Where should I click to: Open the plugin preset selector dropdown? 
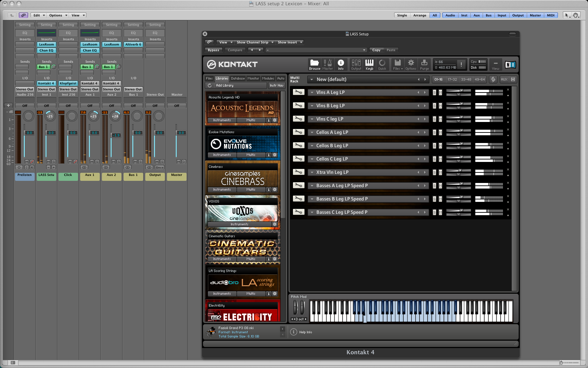[316, 50]
